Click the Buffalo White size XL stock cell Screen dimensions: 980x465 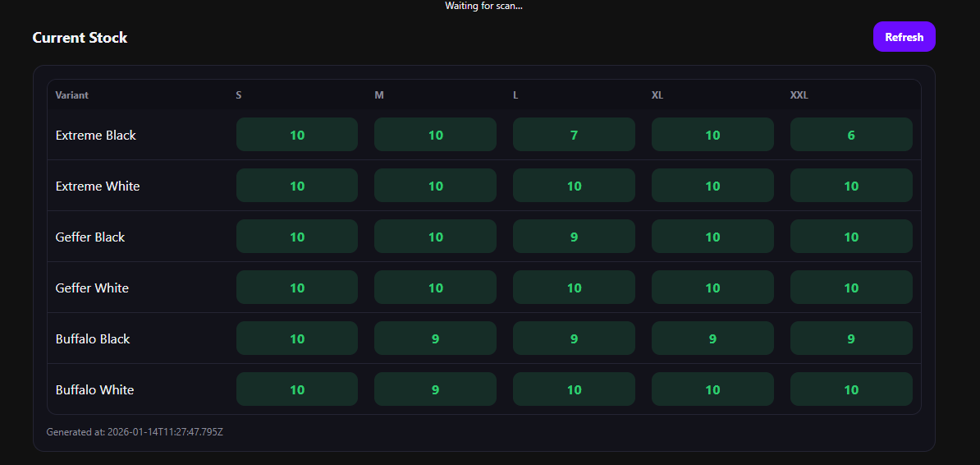pyautogui.click(x=712, y=389)
